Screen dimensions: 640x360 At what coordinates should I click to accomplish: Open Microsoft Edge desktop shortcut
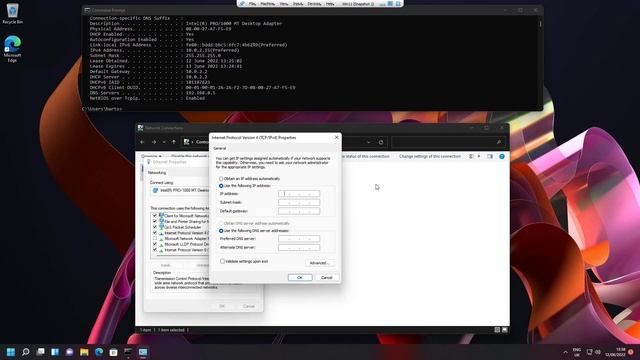tap(12, 49)
